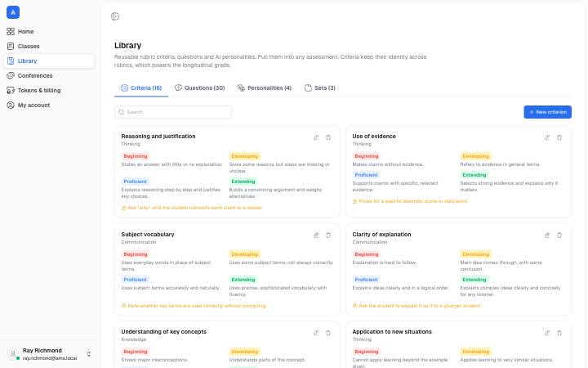The height and width of the screenshot is (368, 588).
Task: Open Conferences in the sidebar
Action: [x=49, y=75]
